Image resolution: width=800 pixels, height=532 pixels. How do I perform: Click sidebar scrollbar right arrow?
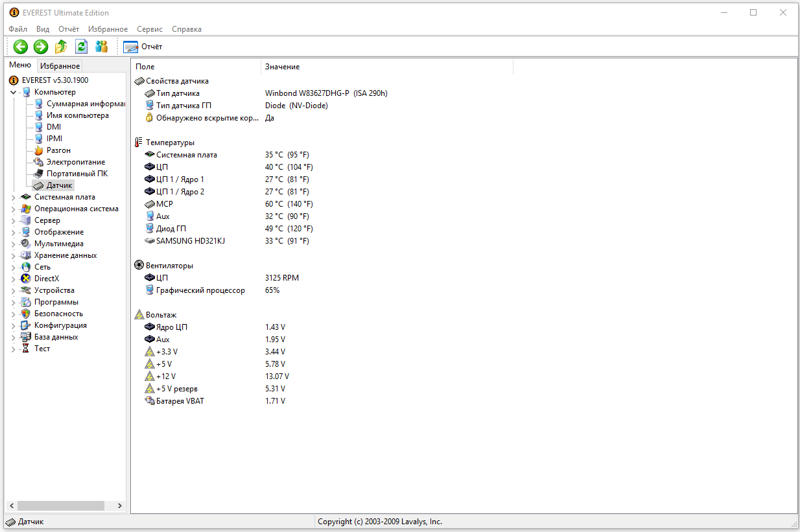[x=119, y=505]
